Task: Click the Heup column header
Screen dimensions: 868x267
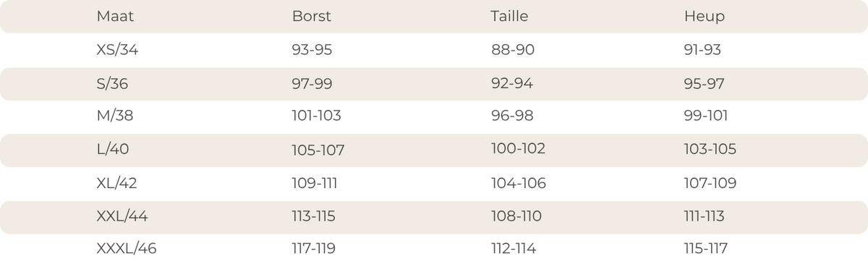Action: 705,17
